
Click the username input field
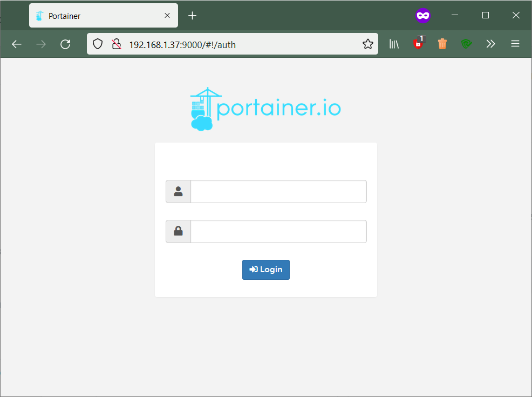[x=278, y=191]
